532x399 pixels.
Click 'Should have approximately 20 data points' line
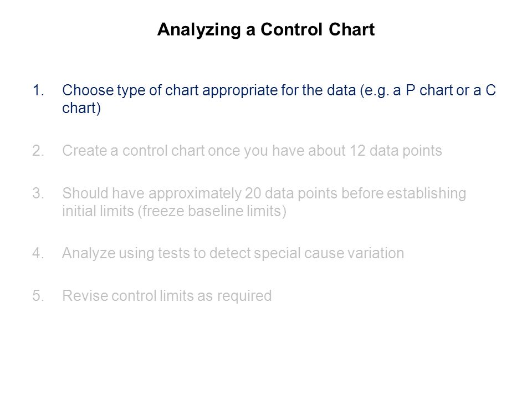tap(264, 194)
